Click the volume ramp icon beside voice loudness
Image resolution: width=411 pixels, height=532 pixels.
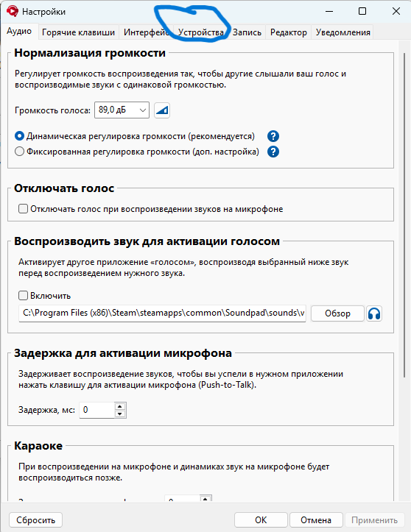click(x=162, y=110)
